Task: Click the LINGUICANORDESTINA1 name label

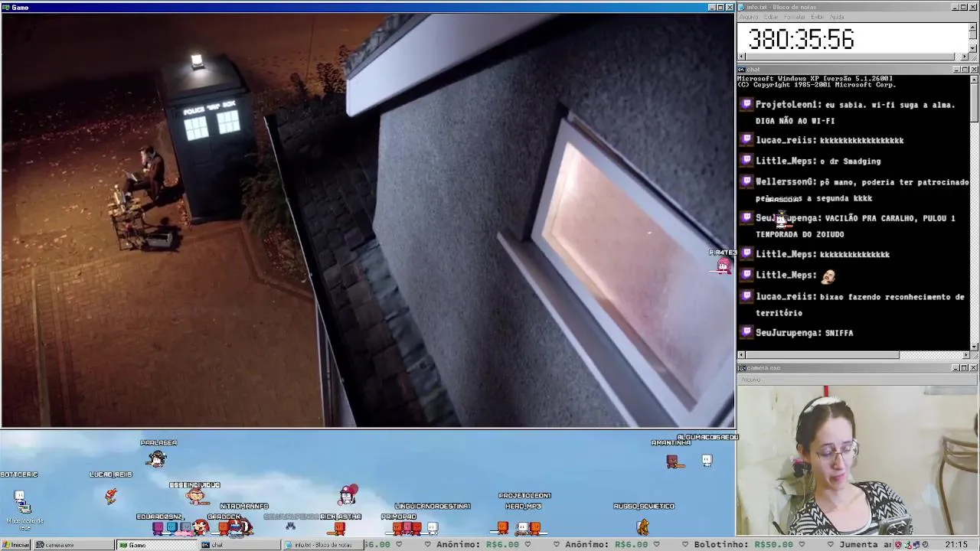Action: pyautogui.click(x=433, y=507)
